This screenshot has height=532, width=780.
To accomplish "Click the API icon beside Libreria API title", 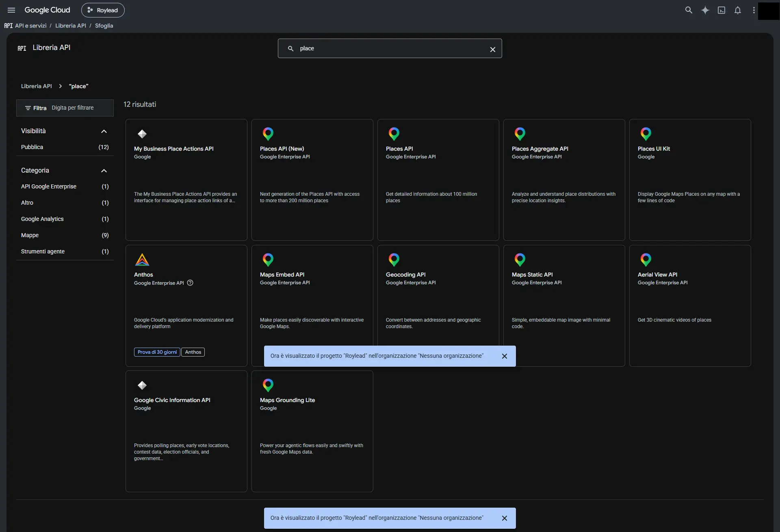I will [22, 48].
